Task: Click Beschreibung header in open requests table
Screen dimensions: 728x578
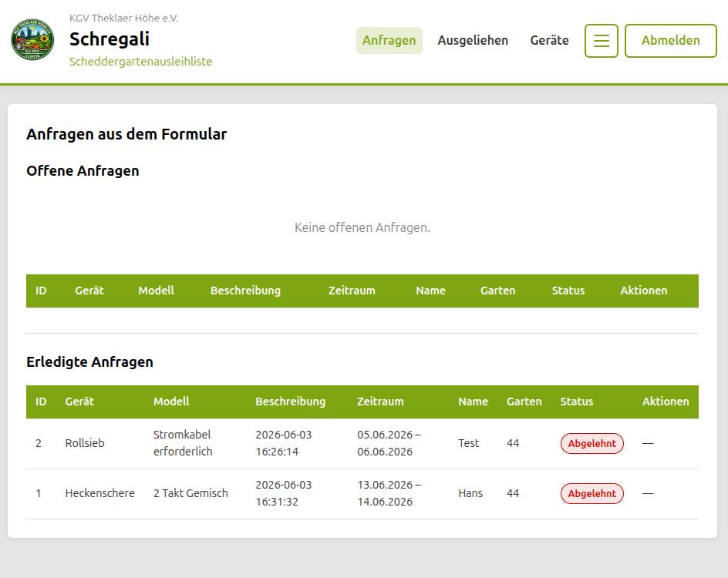Action: tap(245, 291)
